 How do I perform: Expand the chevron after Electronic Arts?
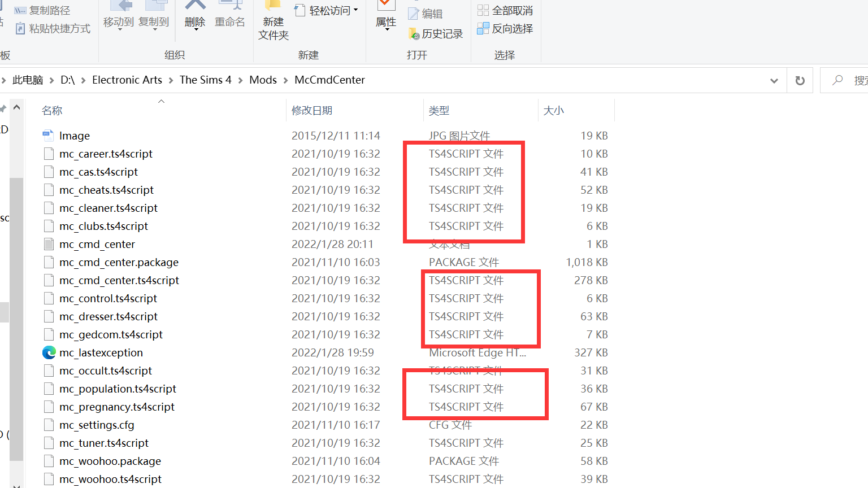tap(171, 81)
